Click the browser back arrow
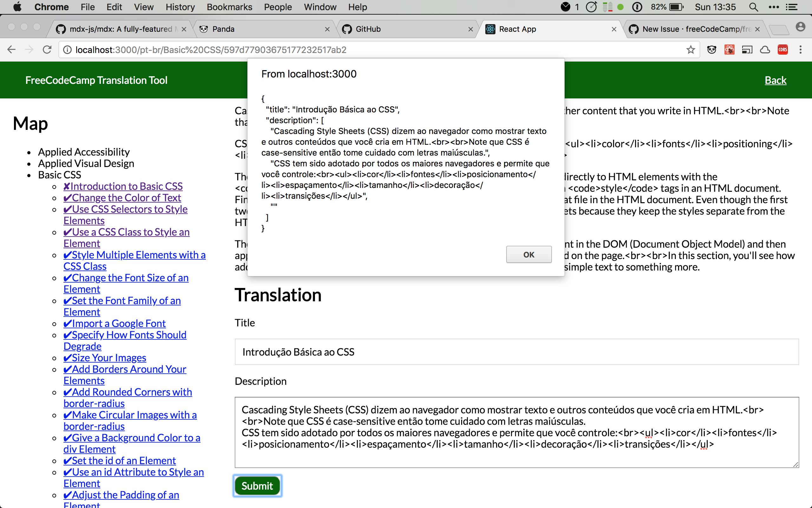This screenshot has width=812, height=508. coord(11,50)
